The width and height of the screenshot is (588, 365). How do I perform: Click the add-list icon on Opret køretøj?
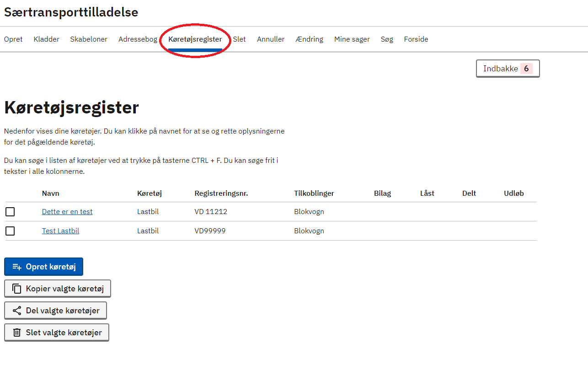(x=17, y=267)
